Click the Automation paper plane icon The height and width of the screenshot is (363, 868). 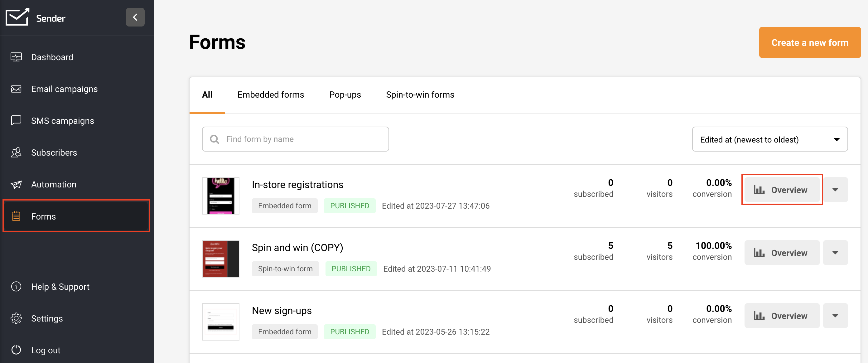(x=16, y=184)
